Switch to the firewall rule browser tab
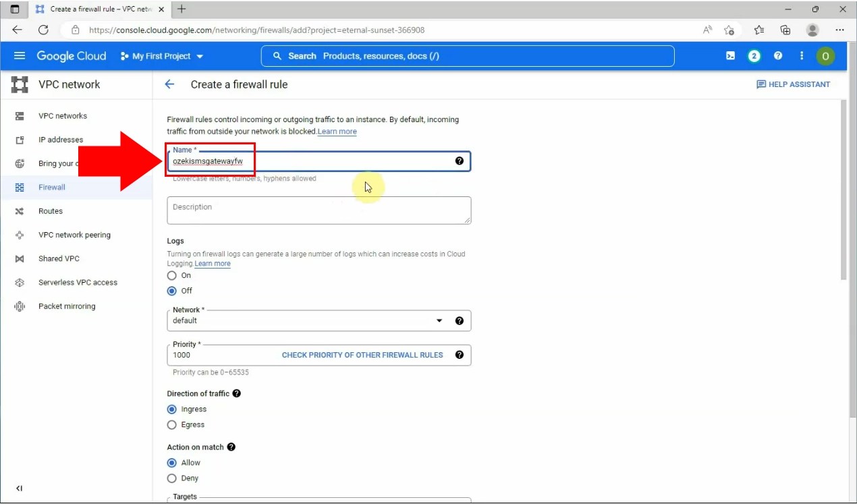This screenshot has height=504, width=857. tap(94, 9)
